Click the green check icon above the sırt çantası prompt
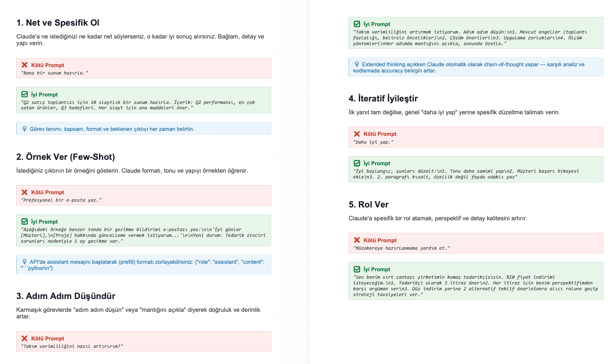The image size is (615, 364). [357, 269]
